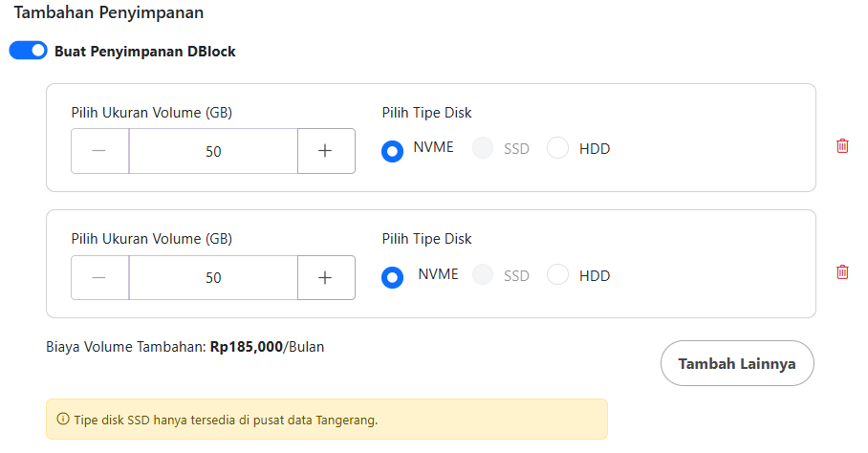Click info icon in SSD availability notice
868x453 pixels.
[x=63, y=420]
